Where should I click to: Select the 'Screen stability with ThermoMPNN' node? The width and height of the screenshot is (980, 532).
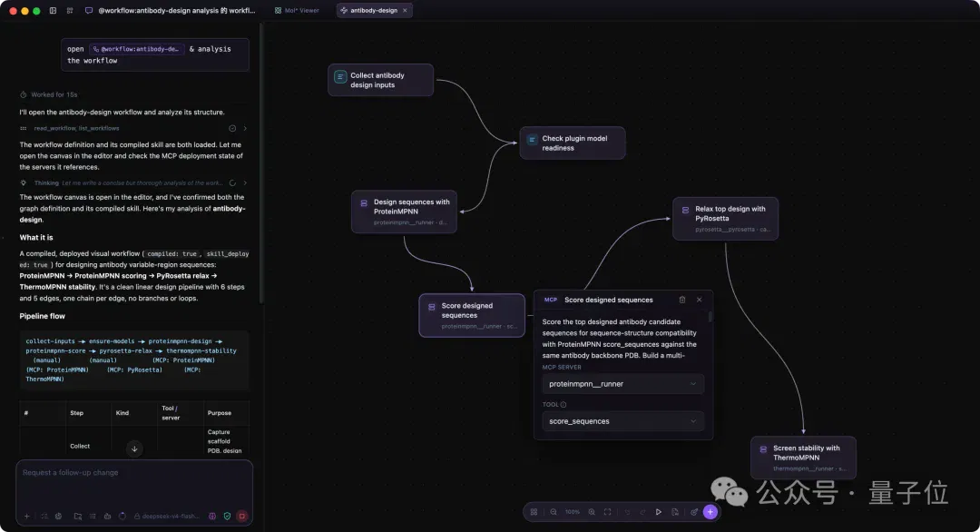pos(803,458)
